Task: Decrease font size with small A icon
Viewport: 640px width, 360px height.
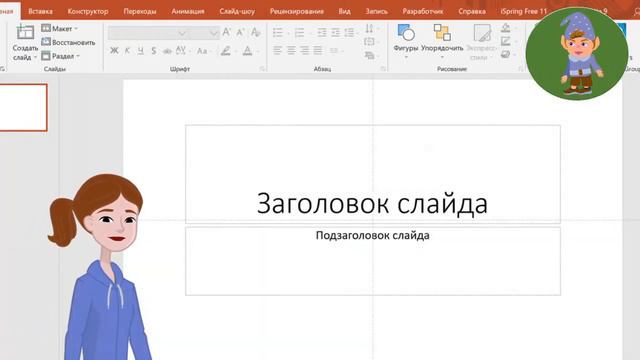Action: [x=240, y=33]
